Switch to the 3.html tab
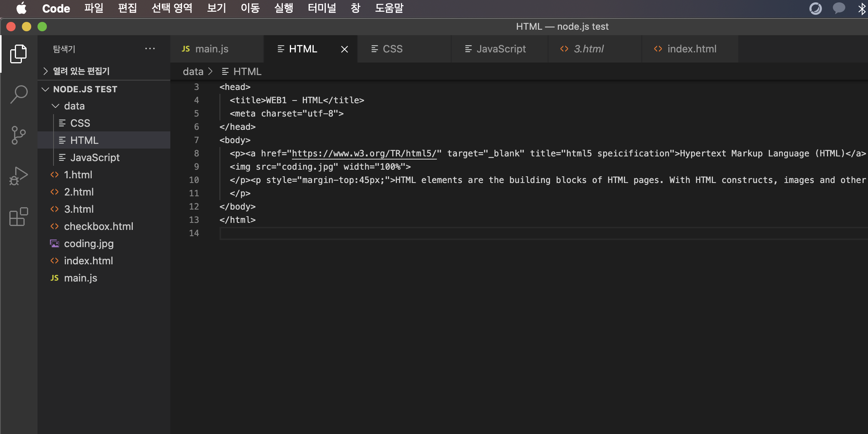The height and width of the screenshot is (434, 868). pyautogui.click(x=588, y=49)
